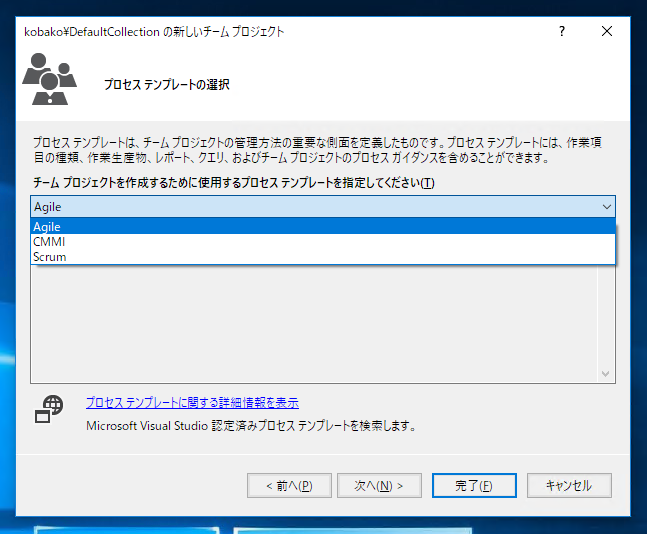Go back with the 前へ(P) button
Viewport: 647px width, 534px height.
(289, 485)
